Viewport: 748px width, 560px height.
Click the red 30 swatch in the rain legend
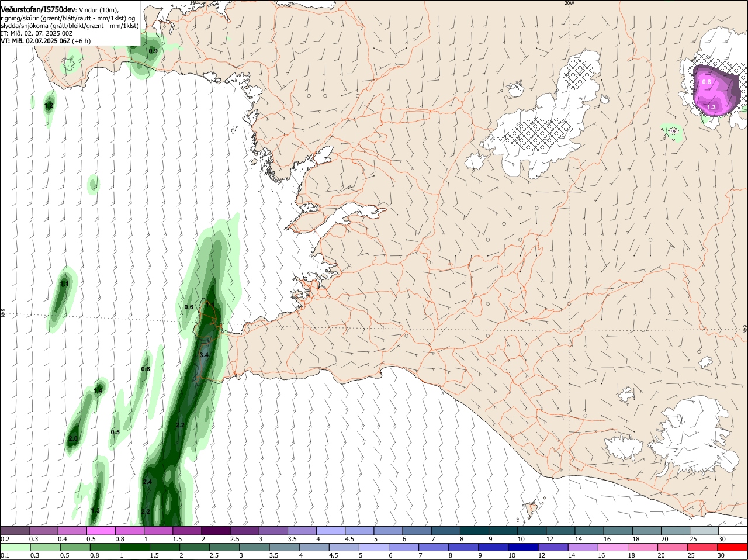pos(733,548)
